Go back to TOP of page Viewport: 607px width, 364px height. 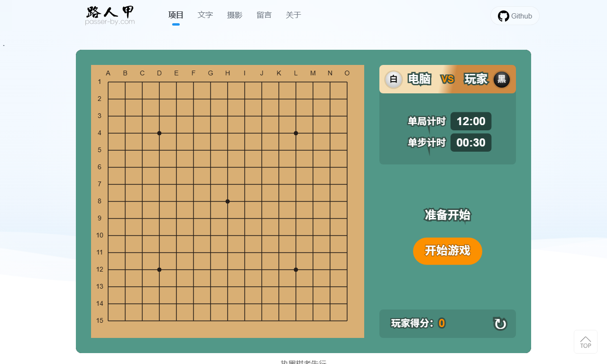point(586,342)
